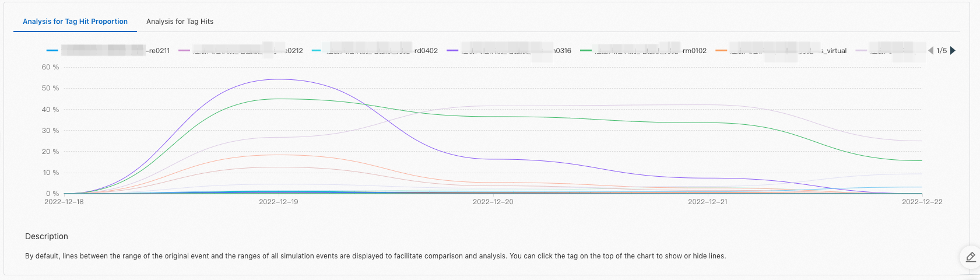This screenshot has height=280, width=980.
Task: Toggle the legend entry ending in rm0102
Action: click(x=643, y=51)
